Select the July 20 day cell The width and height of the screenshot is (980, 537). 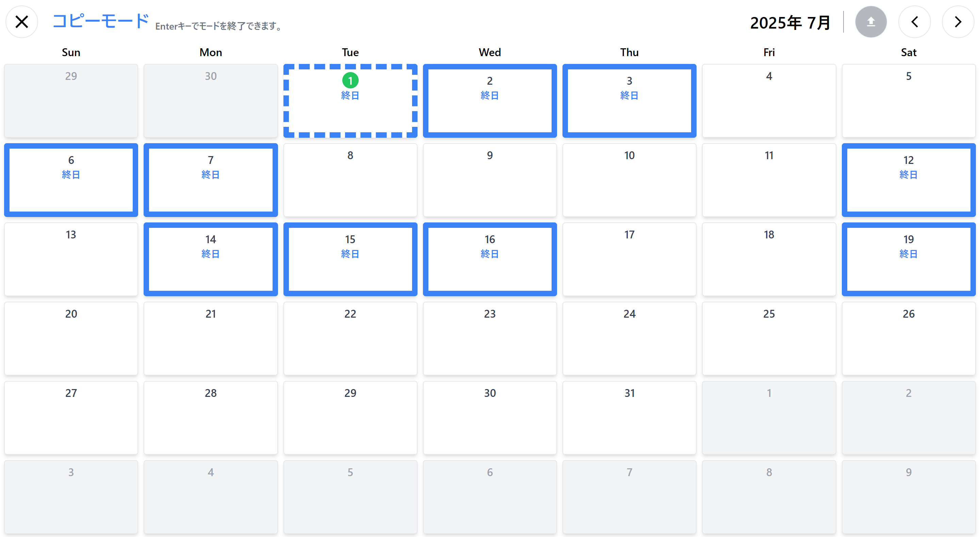[x=71, y=338]
